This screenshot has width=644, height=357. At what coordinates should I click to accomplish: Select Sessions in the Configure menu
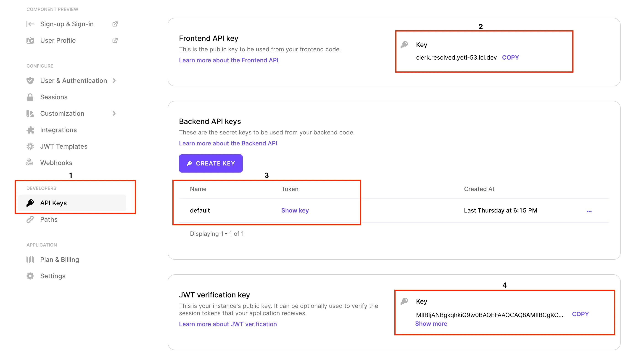(x=54, y=97)
